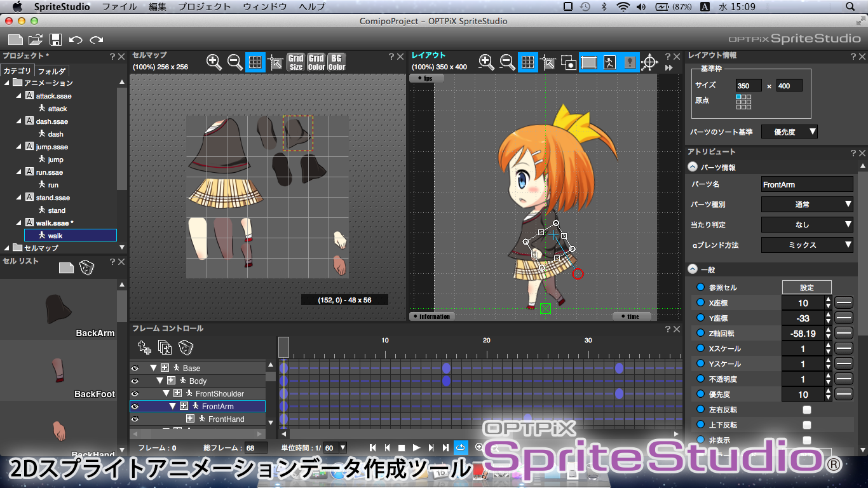The width and height of the screenshot is (868, 488).
Task: Collapse the パーツ情報 section
Action: 692,168
